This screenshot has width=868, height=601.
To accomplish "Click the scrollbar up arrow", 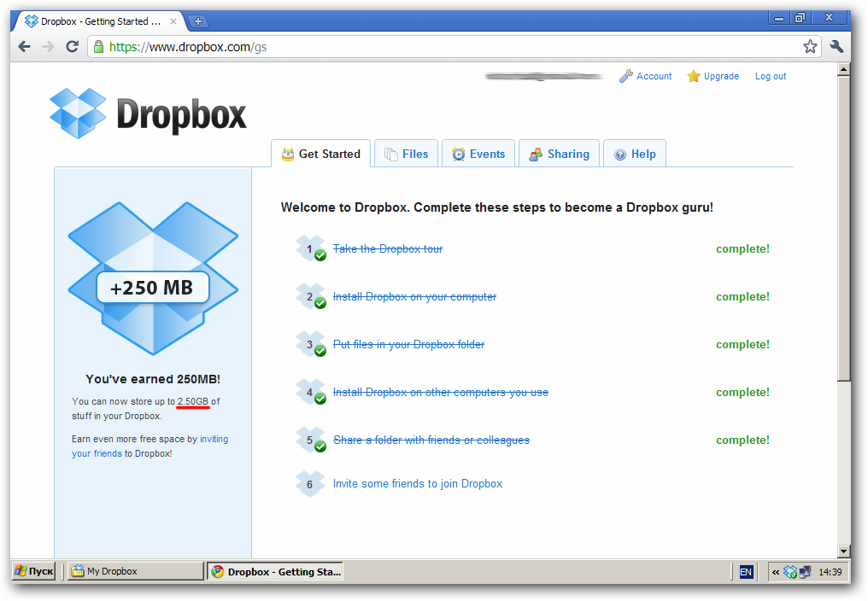I will (843, 69).
